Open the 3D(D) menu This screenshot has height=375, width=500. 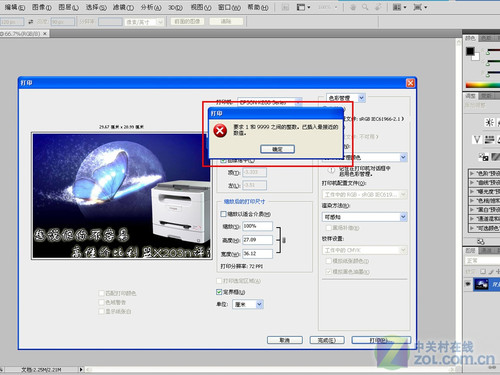click(x=175, y=7)
